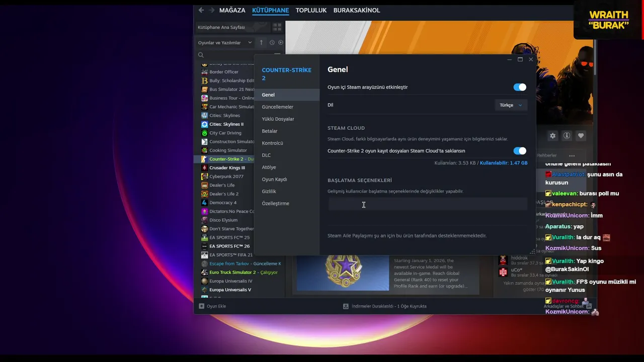This screenshot has height=362, width=644.
Task: Select Counter-Strike 2 in the game list
Action: [x=224, y=159]
